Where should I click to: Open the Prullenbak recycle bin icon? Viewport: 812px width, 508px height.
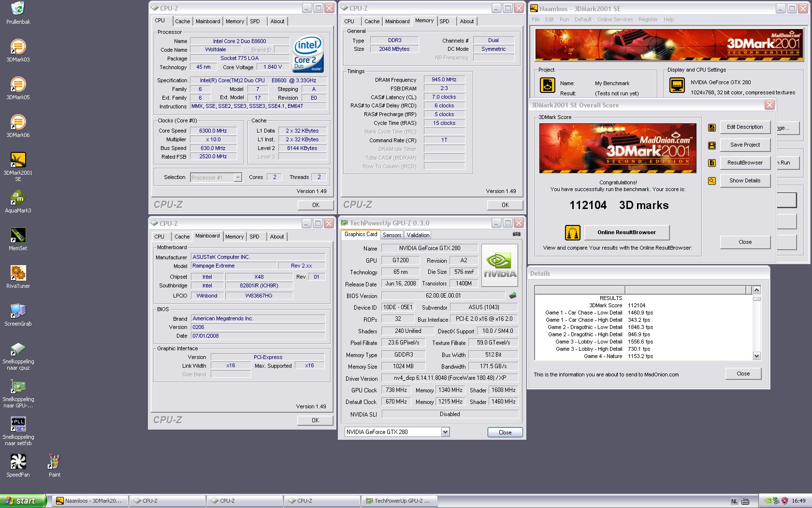(18, 8)
